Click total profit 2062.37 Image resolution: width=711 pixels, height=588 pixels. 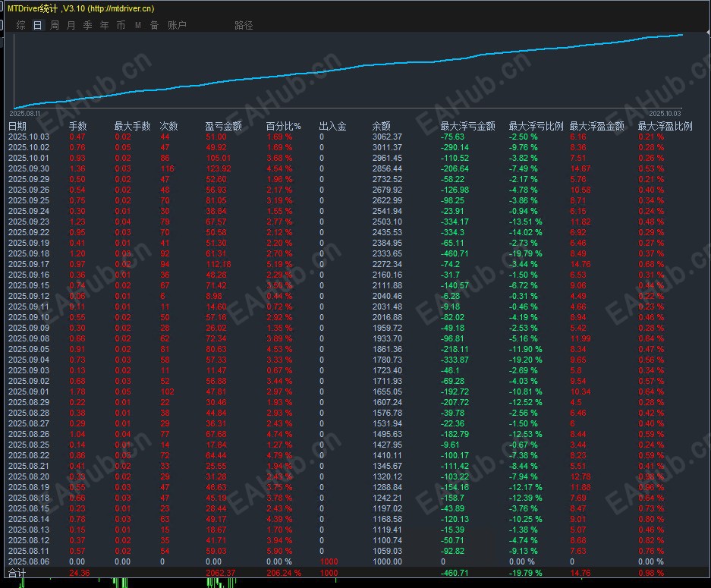[221, 573]
